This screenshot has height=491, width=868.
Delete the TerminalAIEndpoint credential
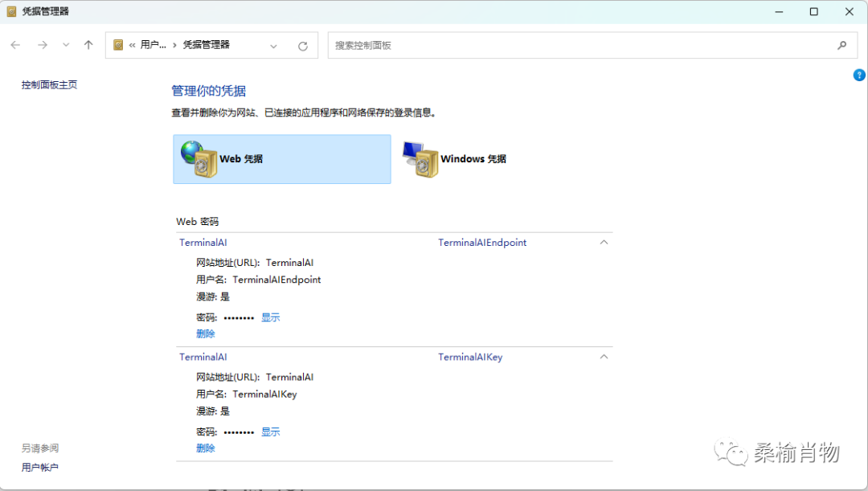point(206,333)
